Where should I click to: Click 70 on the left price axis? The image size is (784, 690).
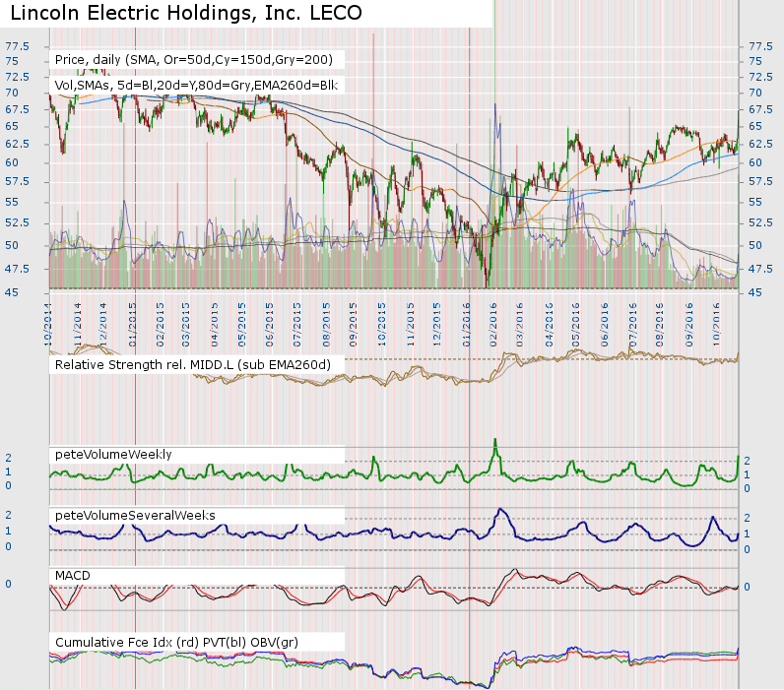point(12,93)
